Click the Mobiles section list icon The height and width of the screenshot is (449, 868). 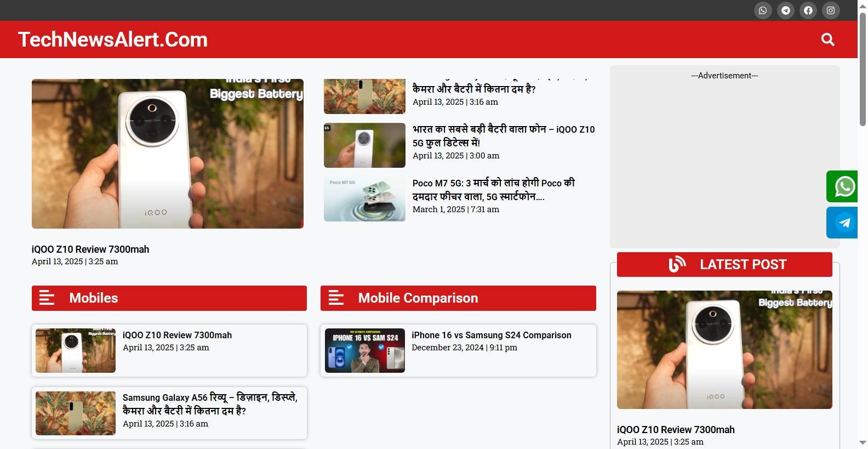(x=47, y=298)
